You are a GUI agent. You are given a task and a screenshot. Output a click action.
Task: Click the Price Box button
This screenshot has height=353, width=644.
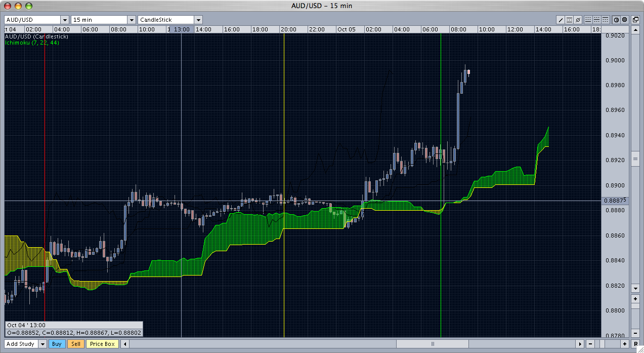[x=102, y=344]
